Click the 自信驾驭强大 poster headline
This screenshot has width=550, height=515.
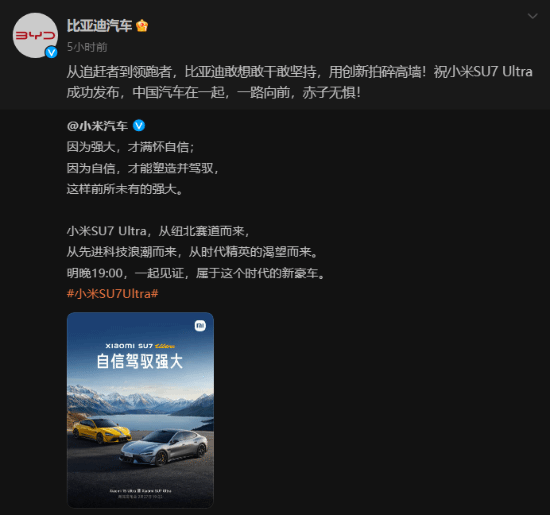(140, 361)
